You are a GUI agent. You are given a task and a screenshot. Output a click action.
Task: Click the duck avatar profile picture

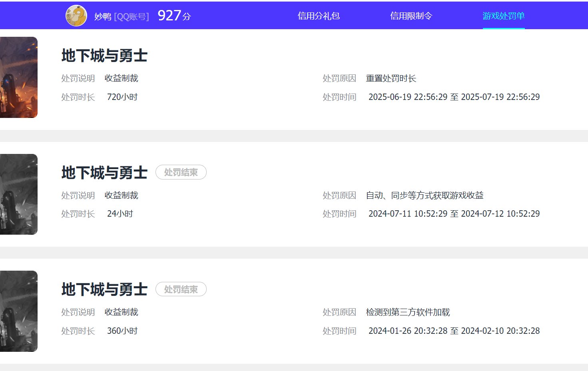click(x=76, y=16)
